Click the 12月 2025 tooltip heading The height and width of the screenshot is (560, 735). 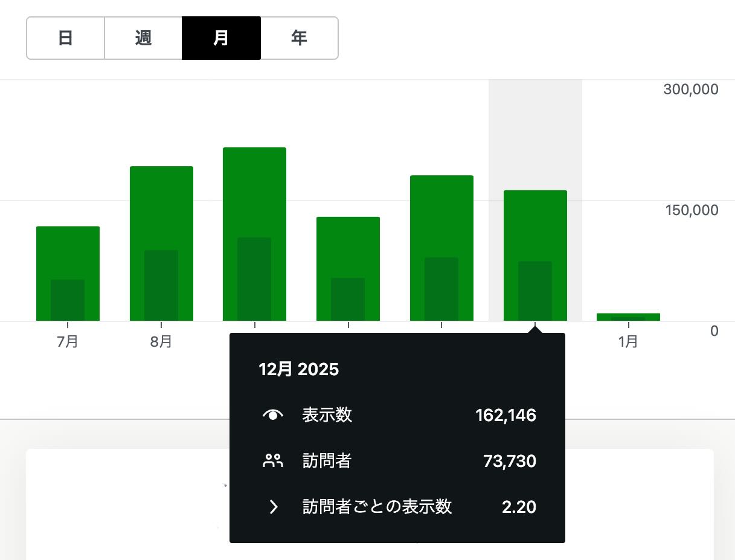point(299,369)
